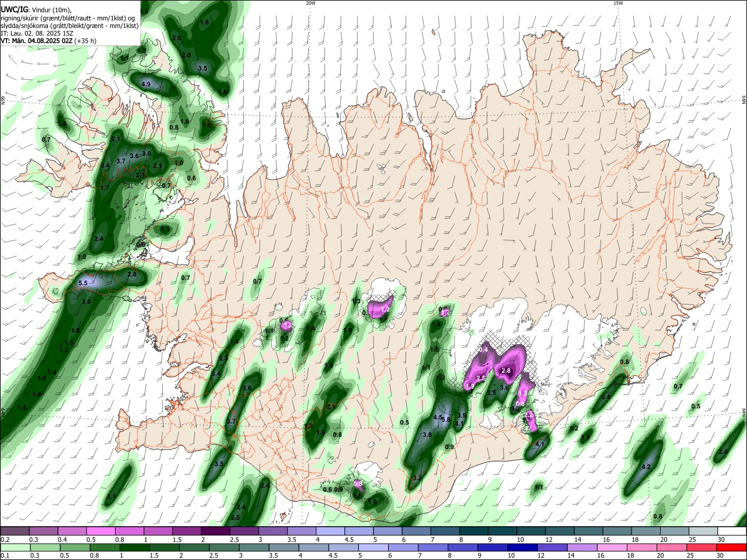
Task: Click the '4.9' rain value on the map
Action: click(146, 85)
